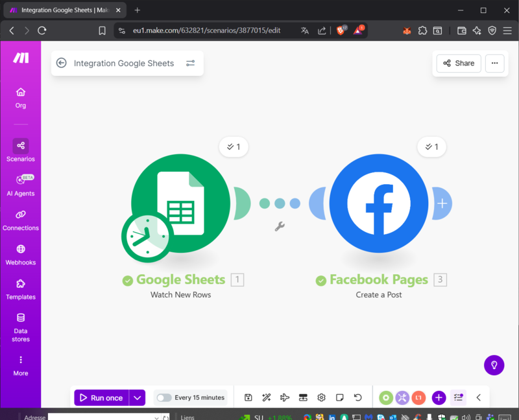The width and height of the screenshot is (519, 420).
Task: Open scenario settings gear icon
Action: pyautogui.click(x=321, y=397)
